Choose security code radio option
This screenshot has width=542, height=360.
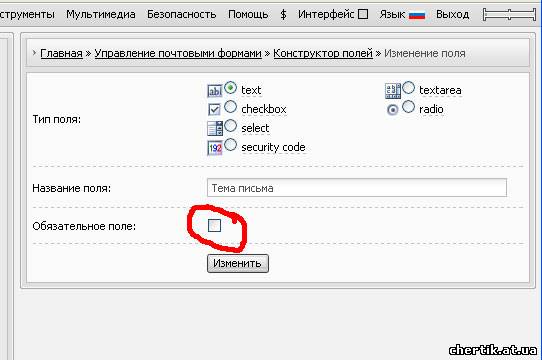(231, 145)
